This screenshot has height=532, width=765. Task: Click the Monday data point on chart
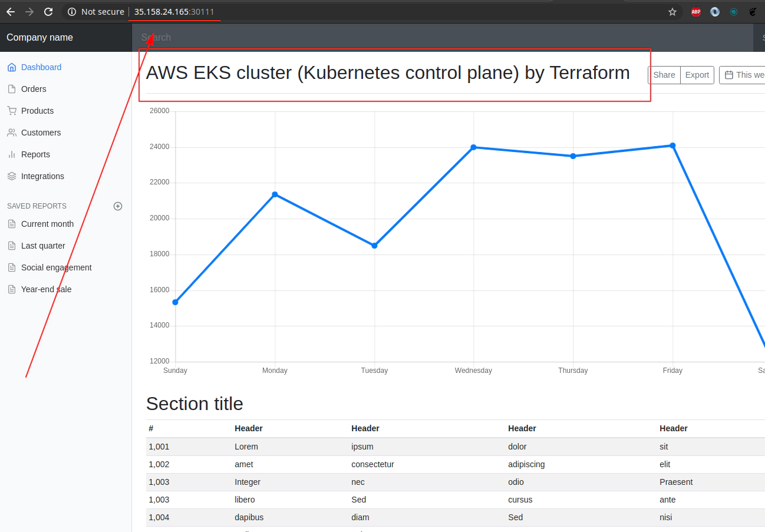[x=275, y=194]
